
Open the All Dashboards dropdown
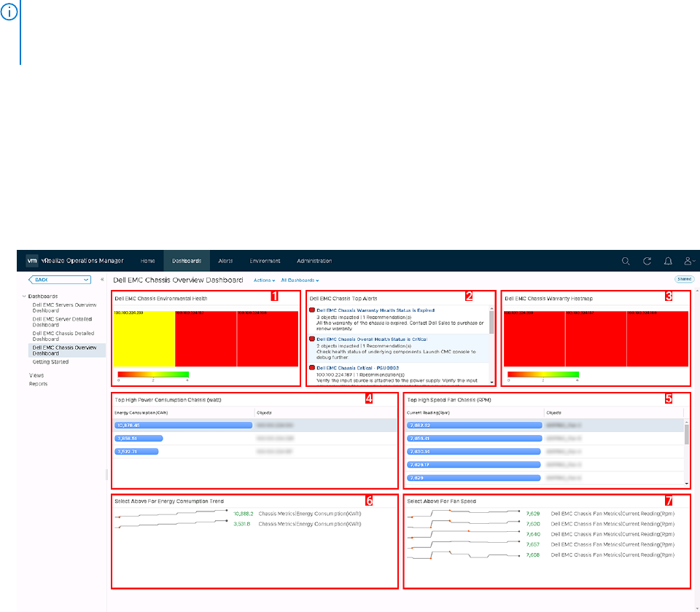click(300, 280)
